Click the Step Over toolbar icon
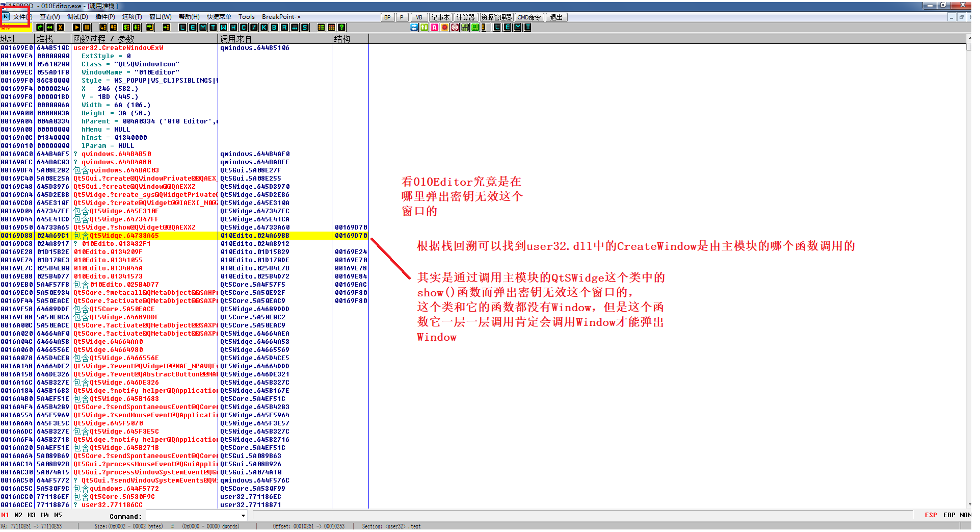 [x=113, y=28]
